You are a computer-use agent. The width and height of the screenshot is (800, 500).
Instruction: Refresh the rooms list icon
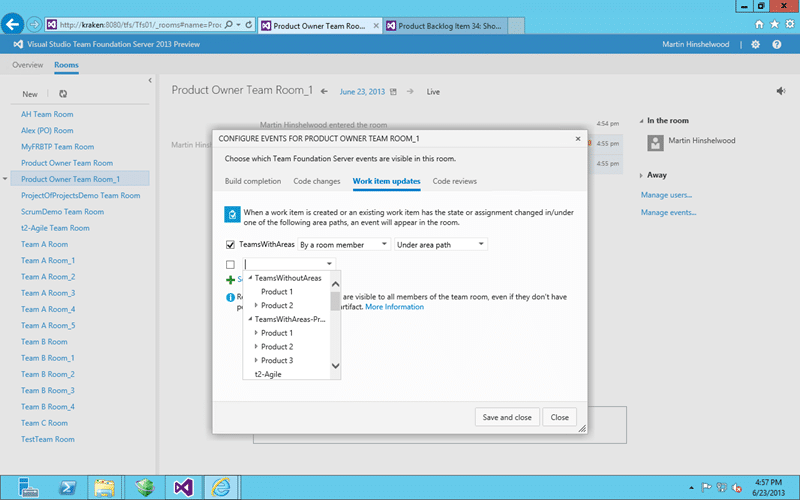(63, 94)
